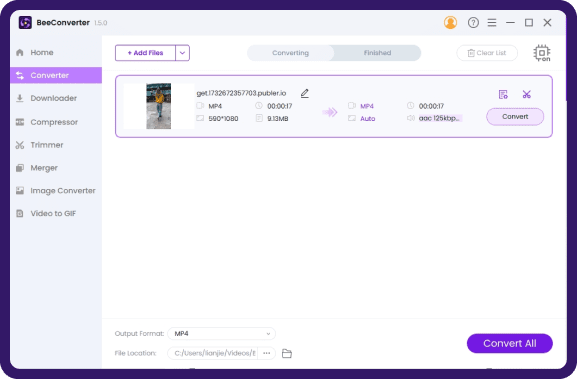The image size is (577, 379).
Task: Open Trimmer in sidebar
Action: coord(56,145)
